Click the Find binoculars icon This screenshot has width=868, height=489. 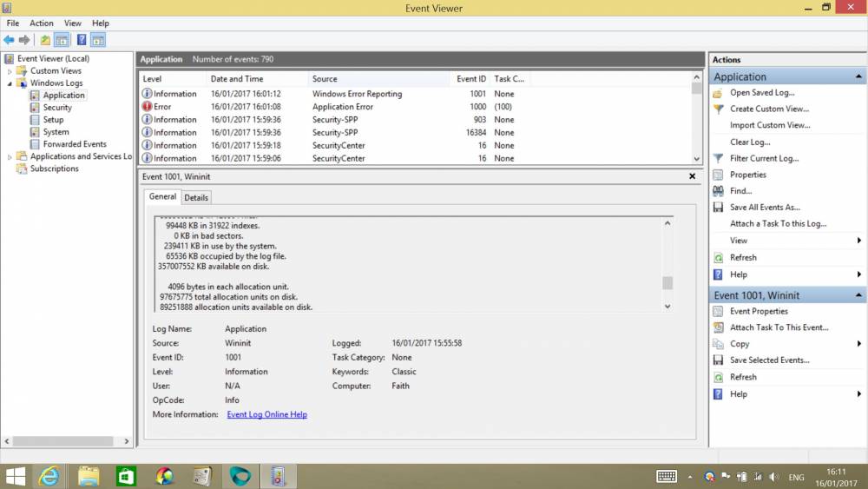(x=718, y=191)
